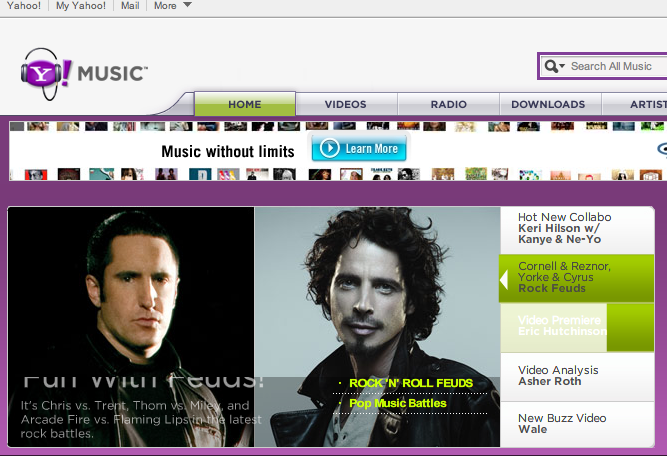The image size is (667, 456).
Task: Click the Fun With Feuds headline
Action: point(144,382)
